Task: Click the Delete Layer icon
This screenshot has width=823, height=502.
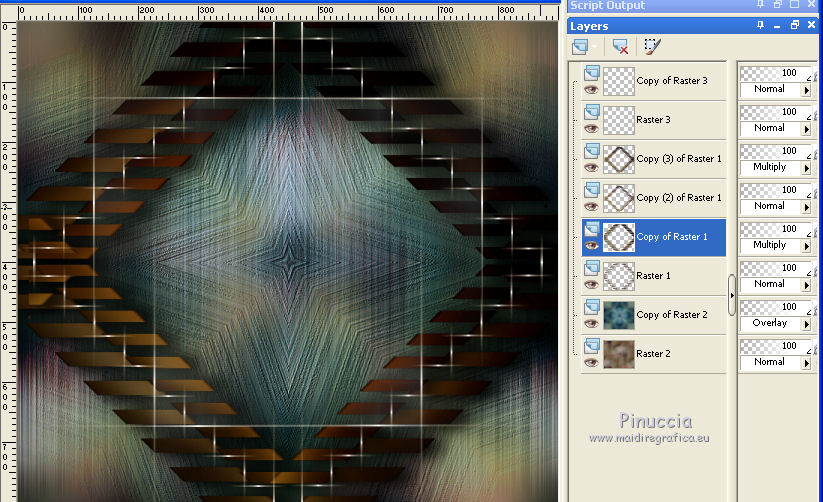Action: pos(620,47)
